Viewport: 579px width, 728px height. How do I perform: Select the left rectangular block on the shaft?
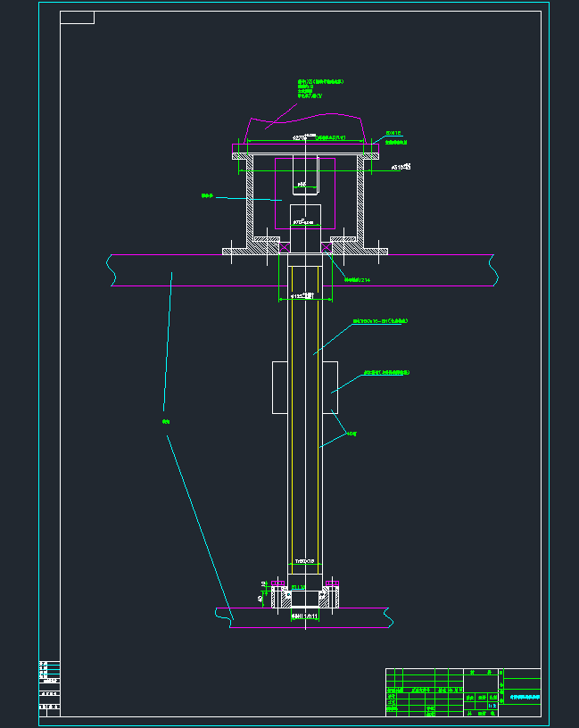(278, 387)
